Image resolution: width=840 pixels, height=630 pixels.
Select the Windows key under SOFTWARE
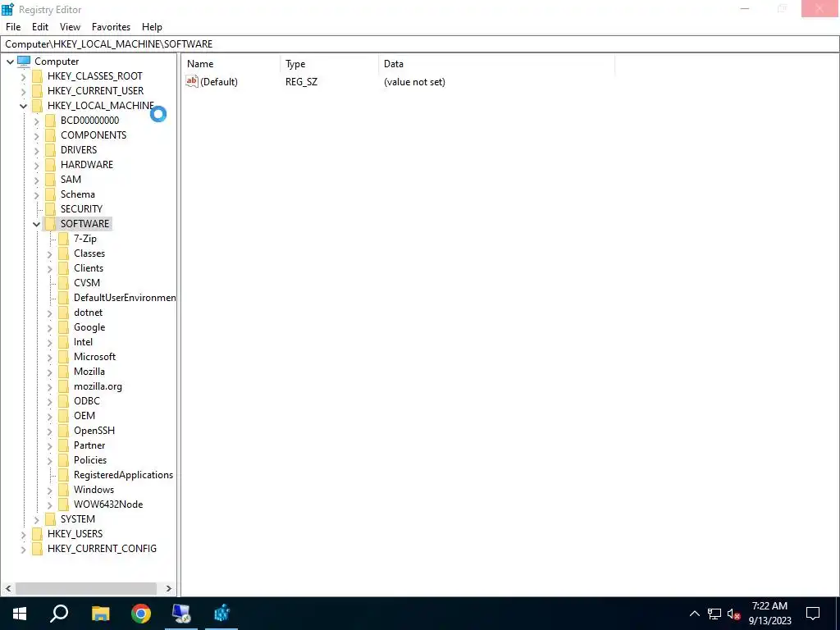(94, 490)
